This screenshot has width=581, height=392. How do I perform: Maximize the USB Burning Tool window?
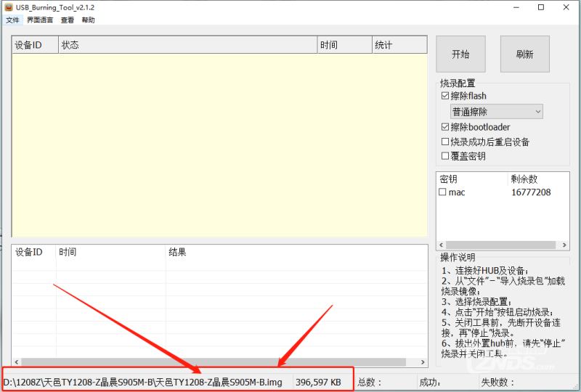[x=541, y=7]
